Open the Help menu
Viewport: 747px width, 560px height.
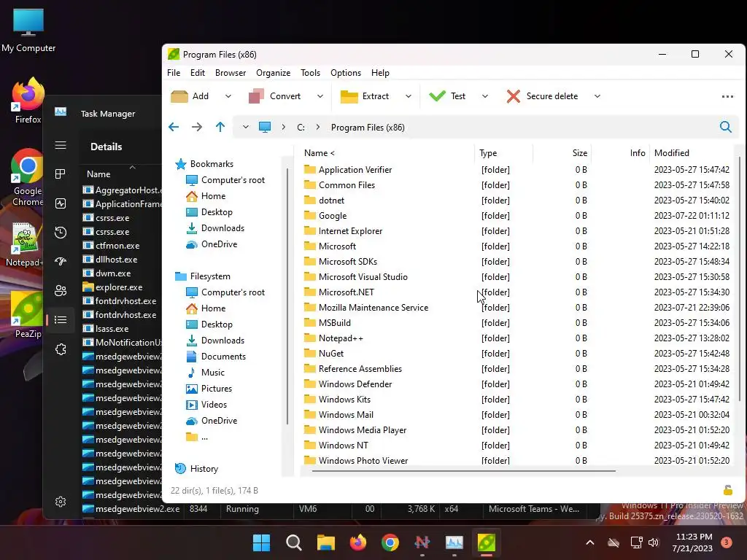pyautogui.click(x=380, y=73)
